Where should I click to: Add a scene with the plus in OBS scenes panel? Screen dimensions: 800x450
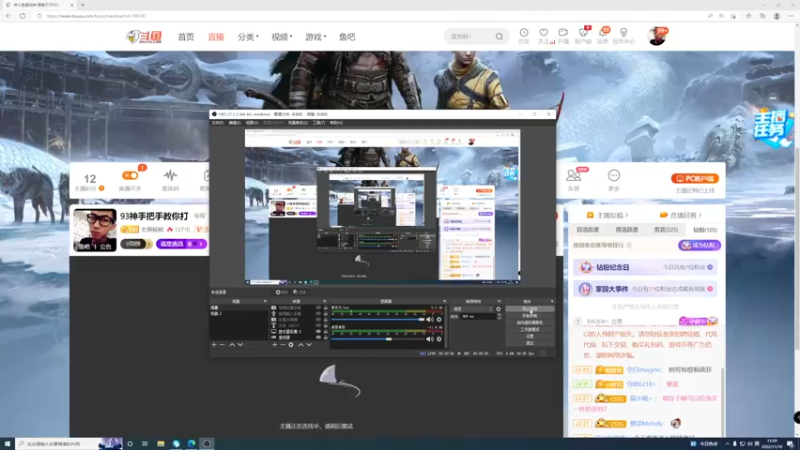click(214, 345)
